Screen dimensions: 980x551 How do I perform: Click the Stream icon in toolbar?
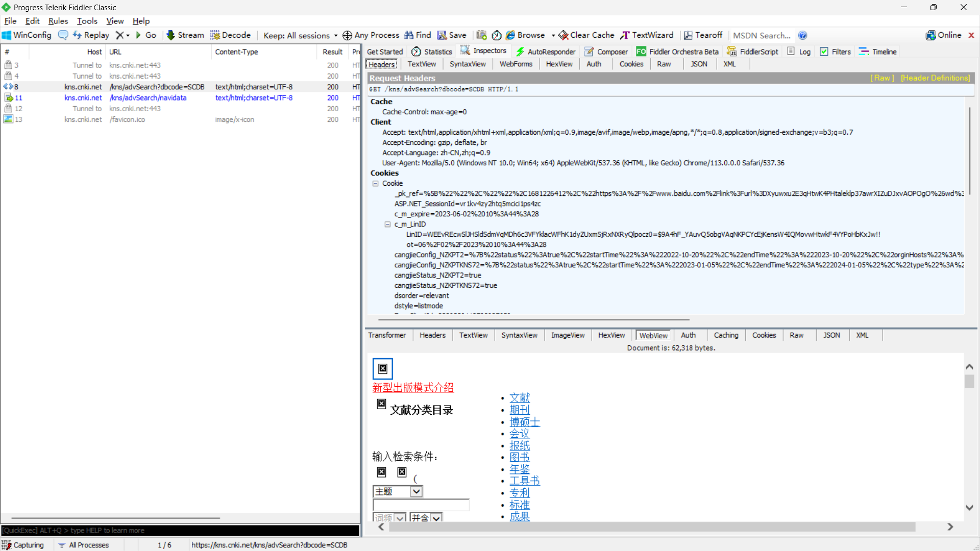170,35
